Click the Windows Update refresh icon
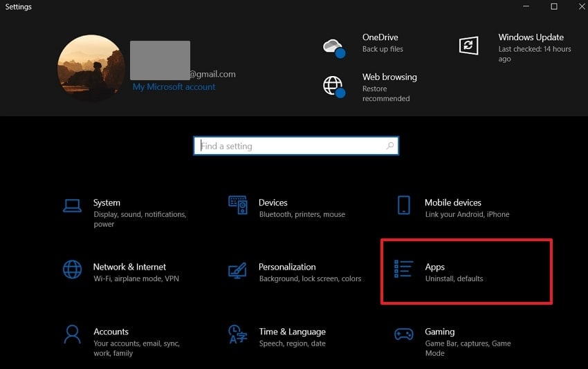This screenshot has height=369, width=588. click(x=469, y=46)
